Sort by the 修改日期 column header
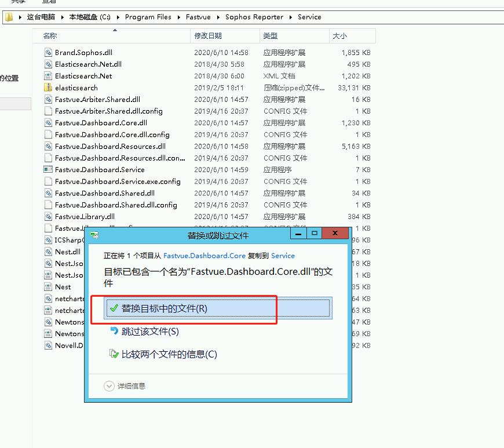This screenshot has height=448, width=504. 225,36
